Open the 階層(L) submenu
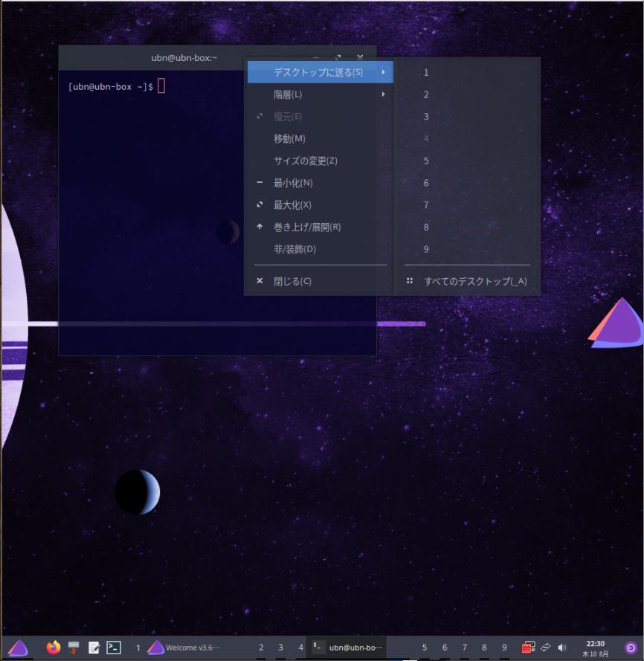 click(x=320, y=94)
